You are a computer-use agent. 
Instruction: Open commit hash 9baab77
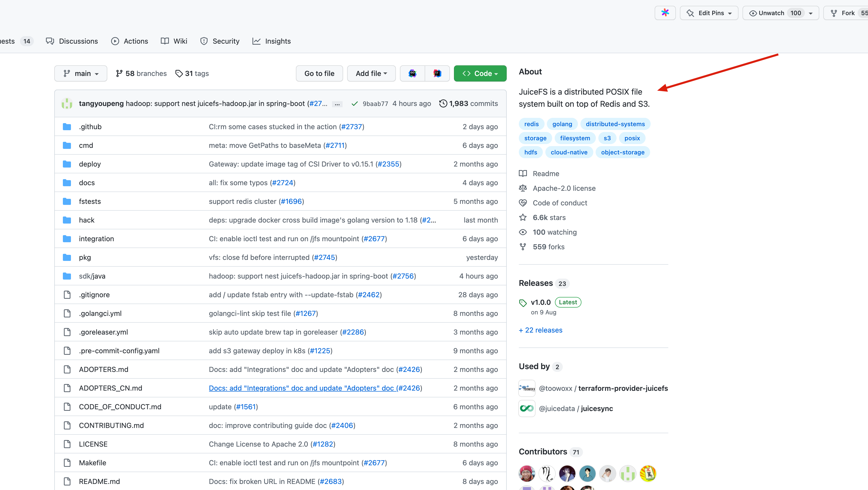tap(375, 104)
